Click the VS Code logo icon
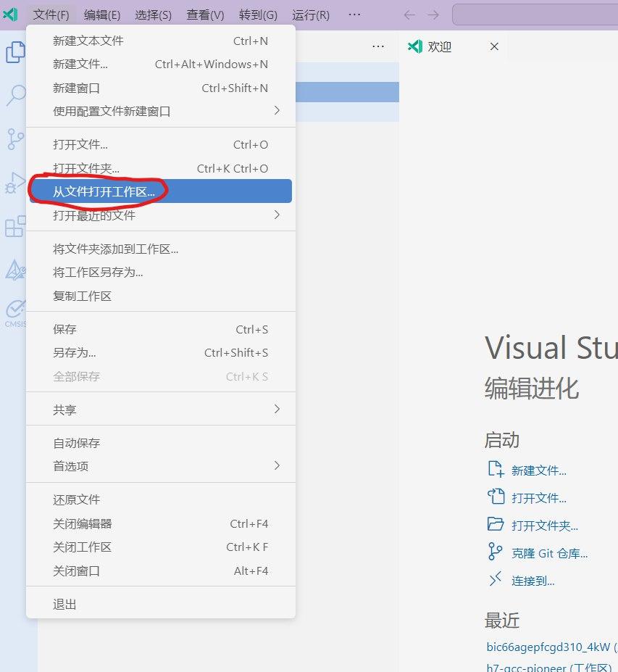Image resolution: width=618 pixels, height=672 pixels. coord(10,14)
